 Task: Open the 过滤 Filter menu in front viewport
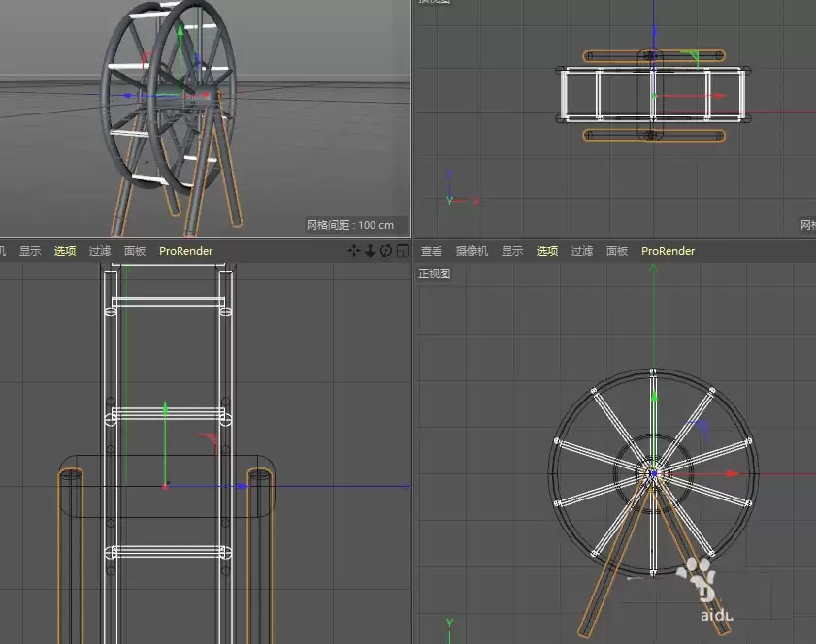(x=580, y=250)
